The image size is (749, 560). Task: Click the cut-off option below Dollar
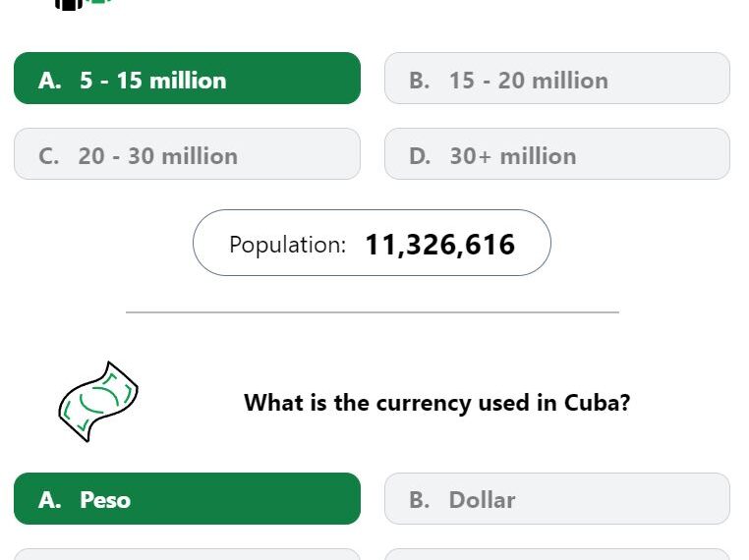(x=557, y=554)
